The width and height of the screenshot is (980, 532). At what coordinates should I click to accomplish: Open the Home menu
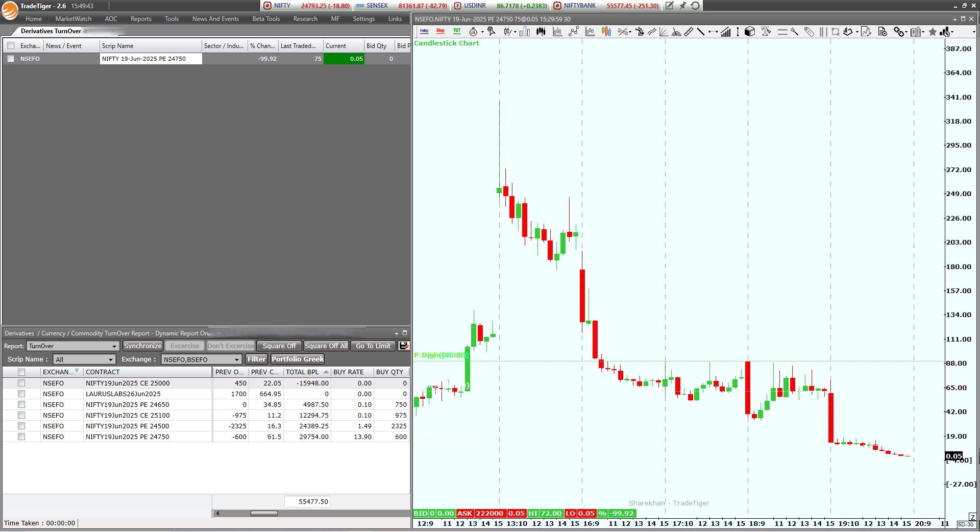[34, 19]
